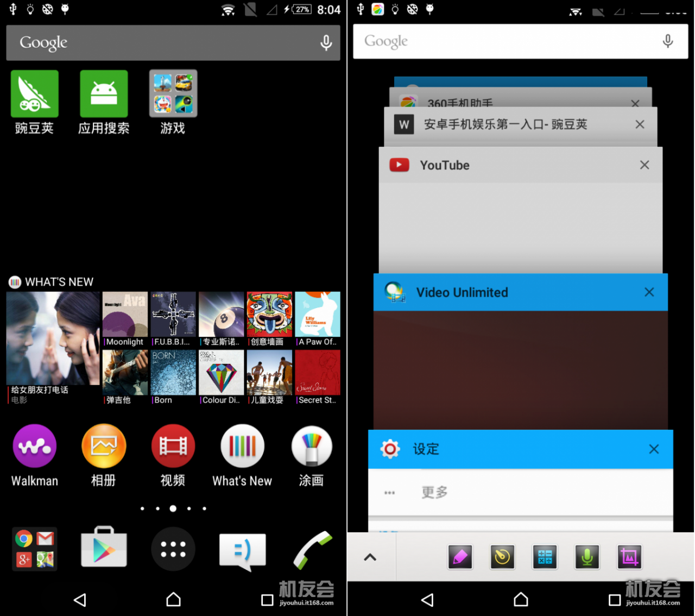Screen dimensions: 695x616
Task: Open the timer small app icon
Action: pyautogui.click(x=502, y=557)
